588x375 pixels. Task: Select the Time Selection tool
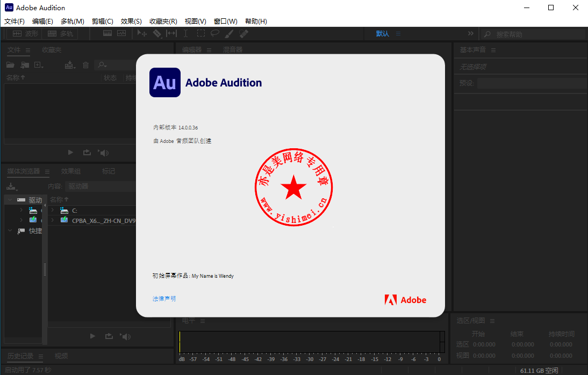coord(185,33)
